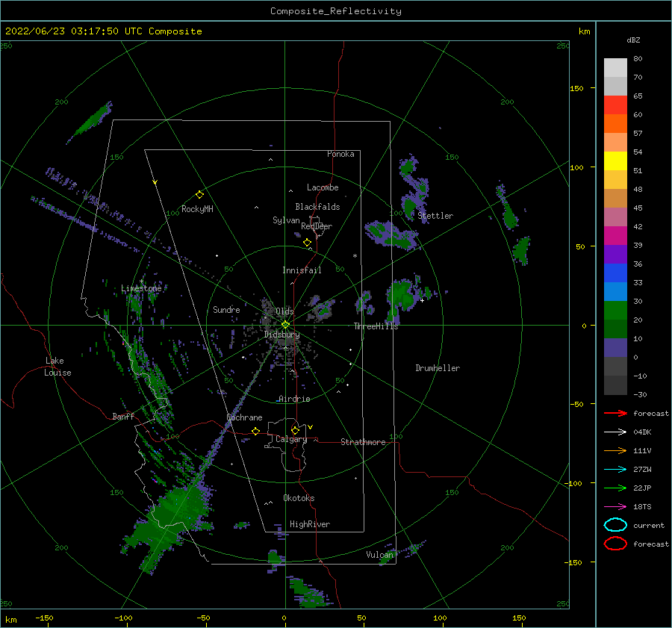Click the HighRiver town label
This screenshot has height=628, width=672.
(x=310, y=524)
